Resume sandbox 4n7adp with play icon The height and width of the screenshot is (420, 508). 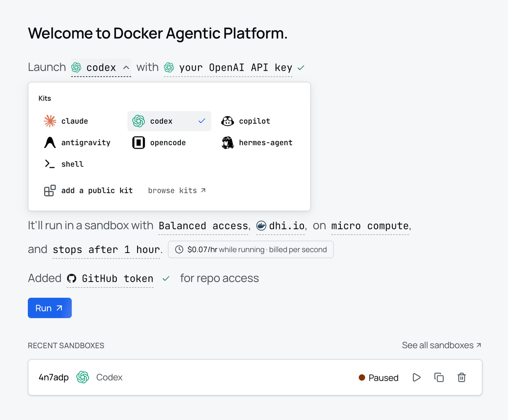[x=417, y=377]
